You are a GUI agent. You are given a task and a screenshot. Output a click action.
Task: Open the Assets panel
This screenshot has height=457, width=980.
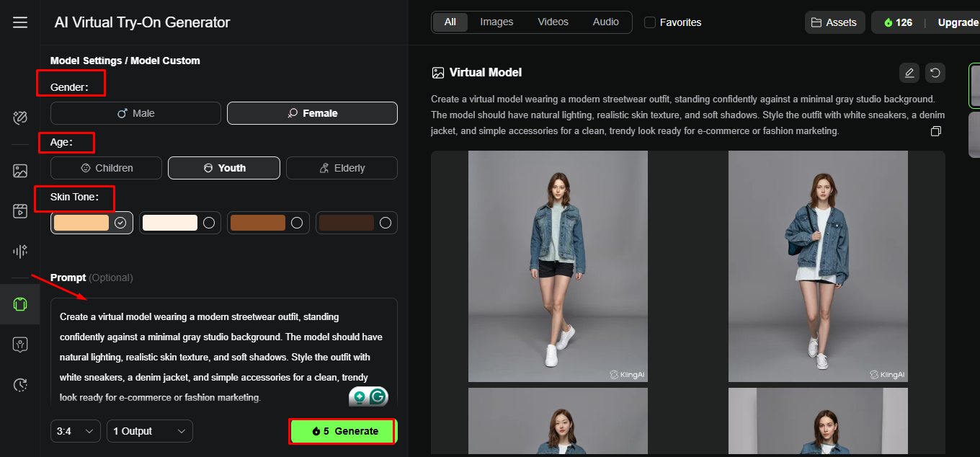[834, 22]
